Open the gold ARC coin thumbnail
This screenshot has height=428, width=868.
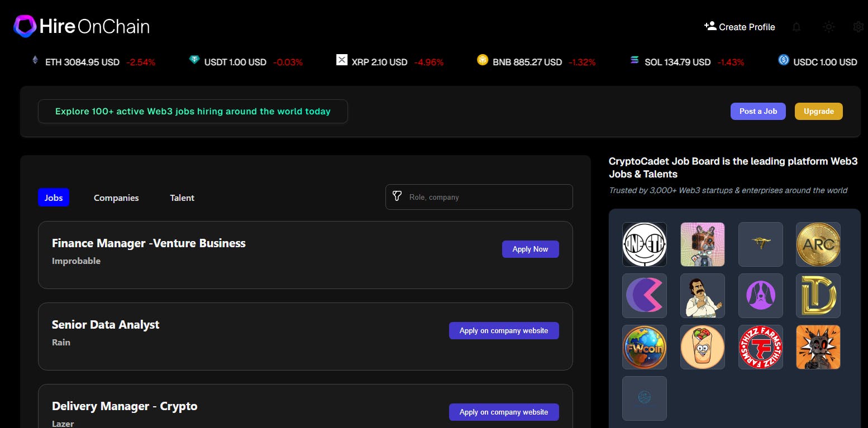[x=818, y=244]
